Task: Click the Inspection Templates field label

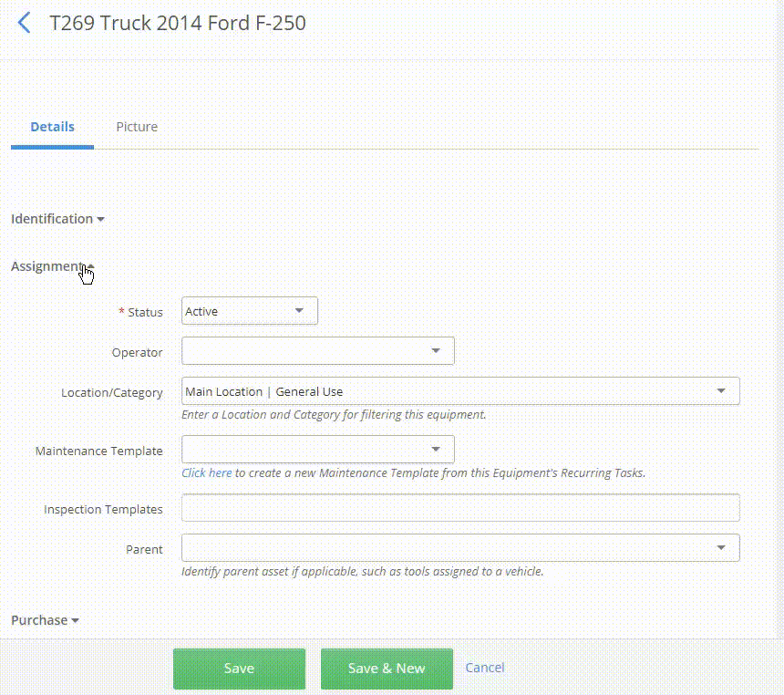Action: click(x=103, y=509)
